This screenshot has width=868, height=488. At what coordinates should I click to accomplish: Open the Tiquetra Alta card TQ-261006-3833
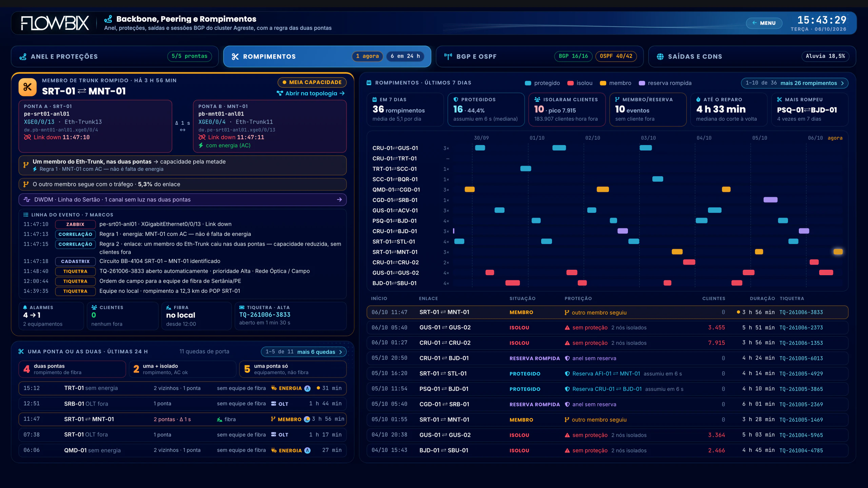[291, 316]
